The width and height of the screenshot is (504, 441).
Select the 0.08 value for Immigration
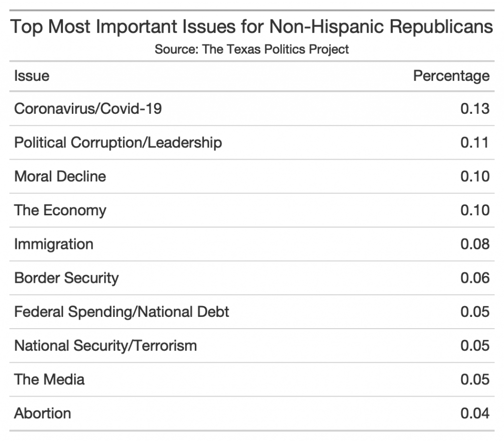(475, 244)
